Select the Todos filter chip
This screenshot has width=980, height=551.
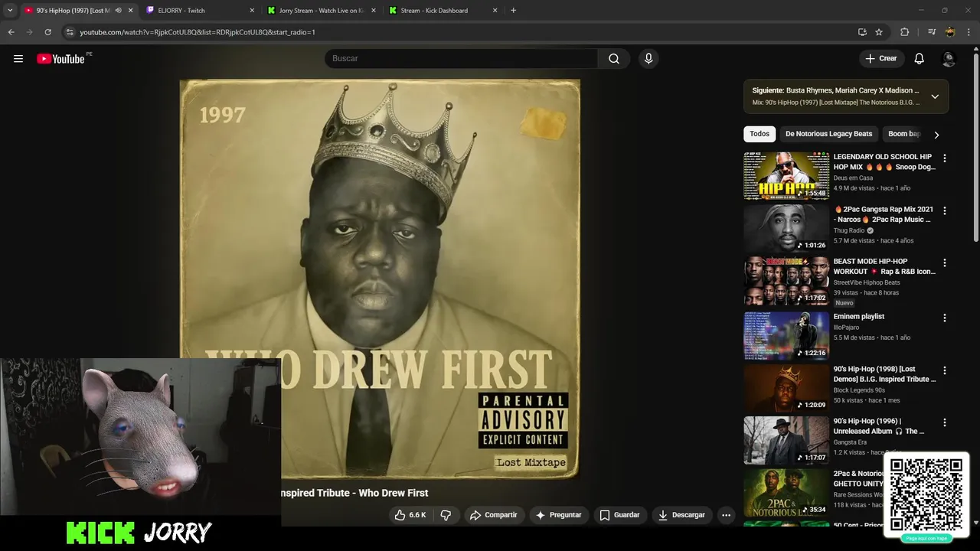click(x=759, y=134)
